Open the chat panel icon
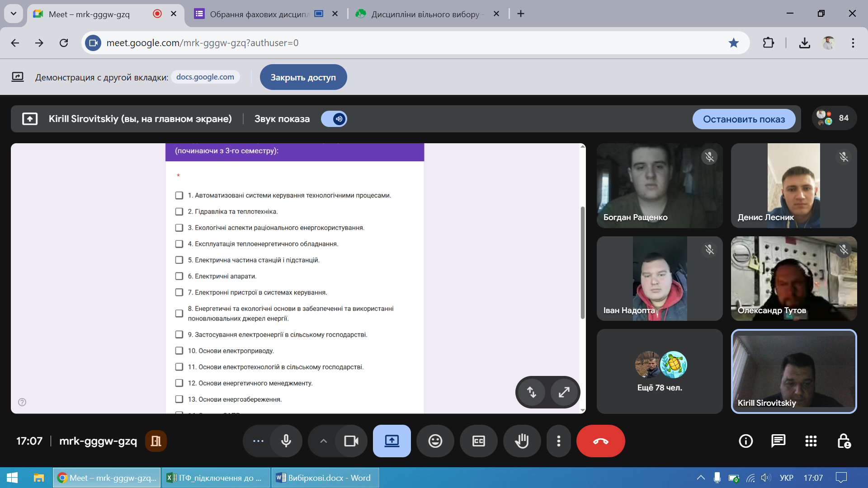 coord(778,441)
